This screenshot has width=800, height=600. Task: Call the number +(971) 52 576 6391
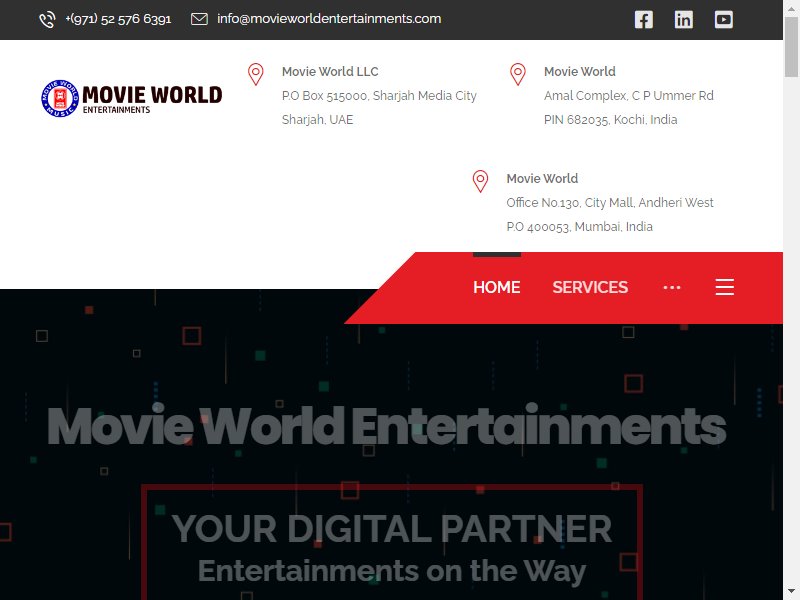click(118, 19)
